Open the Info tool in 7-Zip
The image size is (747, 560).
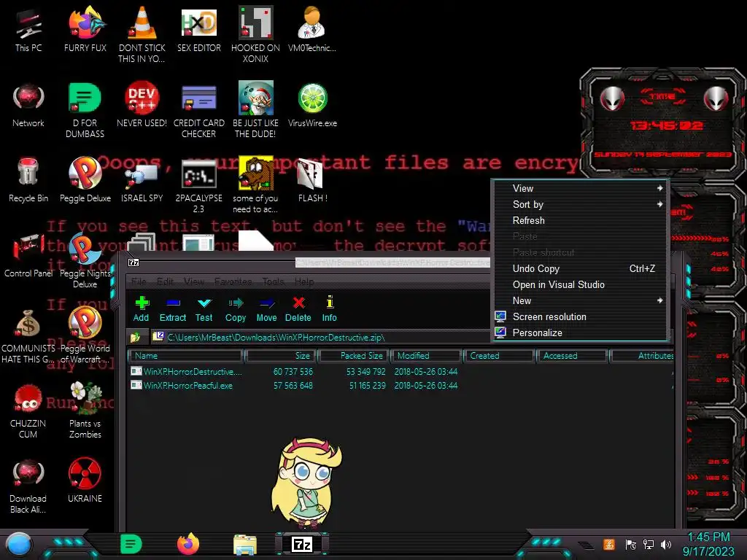329,309
